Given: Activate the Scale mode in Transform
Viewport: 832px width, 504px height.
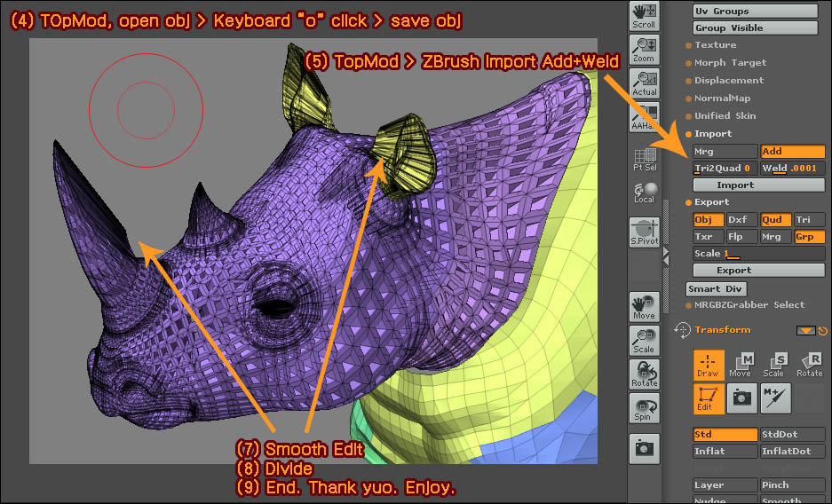Looking at the screenshot, I should tap(774, 365).
